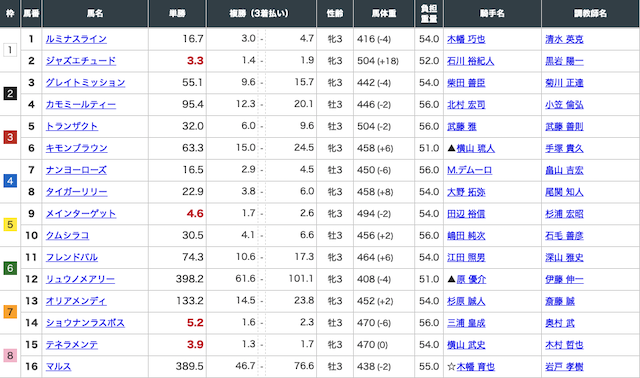Screen dimensions: 640x378
Task: Open jockey 横山 琉人 profile
Action: [x=476, y=148]
